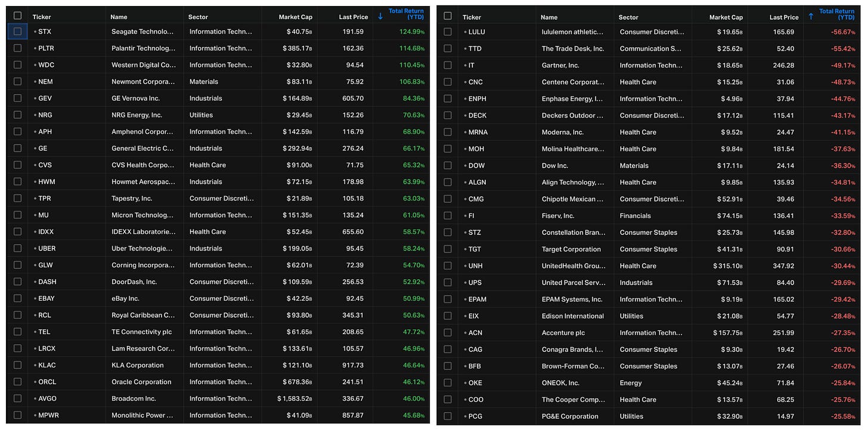Click the $1,583.52B market cap value

click(294, 398)
